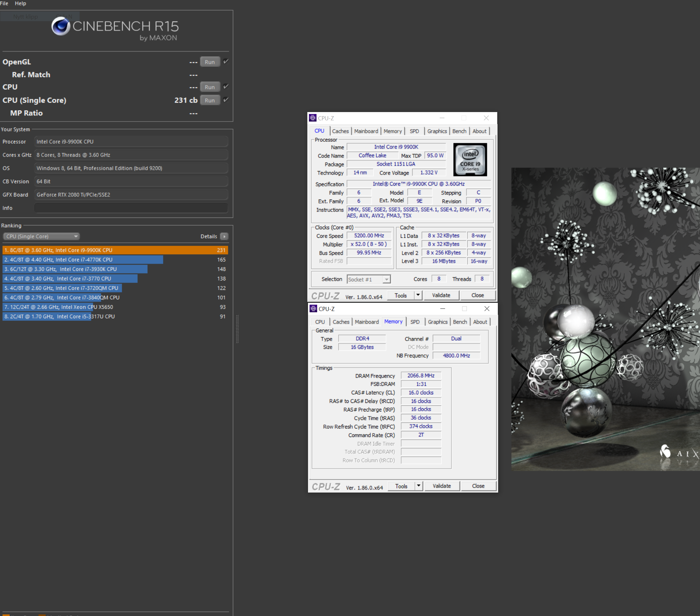Switch to Graphics tab in upper CPU-Z window
Image resolution: width=700 pixels, height=616 pixels.
pos(437,131)
